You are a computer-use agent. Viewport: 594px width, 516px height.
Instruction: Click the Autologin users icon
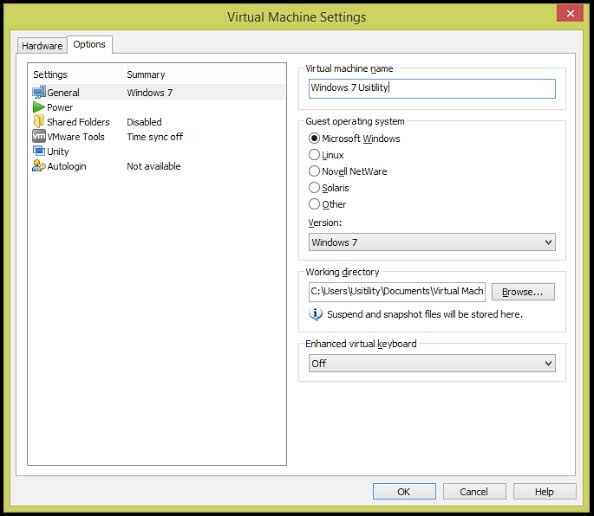tap(39, 166)
